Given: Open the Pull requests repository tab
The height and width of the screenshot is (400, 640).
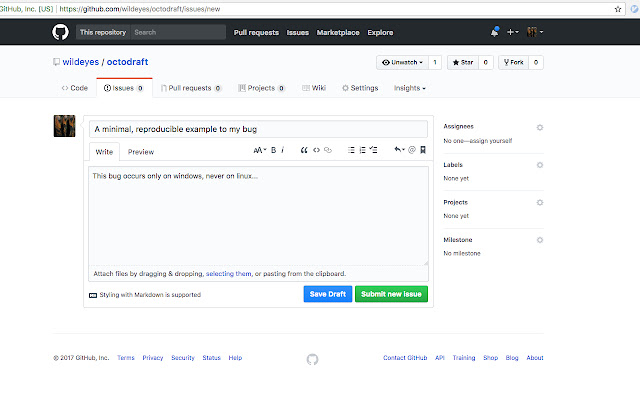Looking at the screenshot, I should pyautogui.click(x=190, y=88).
